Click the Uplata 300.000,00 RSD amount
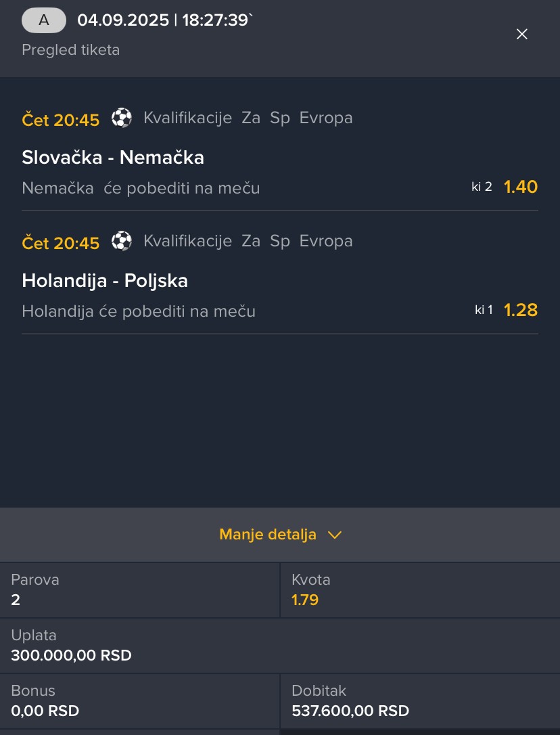Viewport: 560px width, 735px height. pos(71,655)
